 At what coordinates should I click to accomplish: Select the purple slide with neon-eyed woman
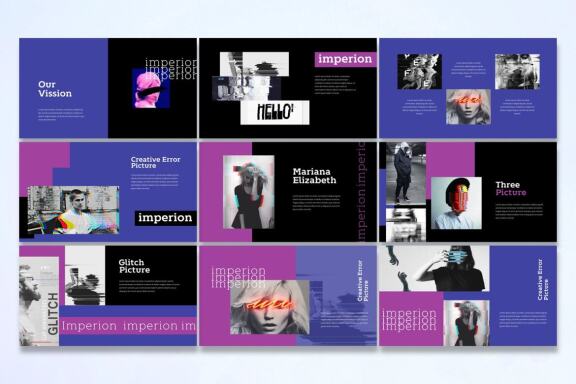pos(288,296)
